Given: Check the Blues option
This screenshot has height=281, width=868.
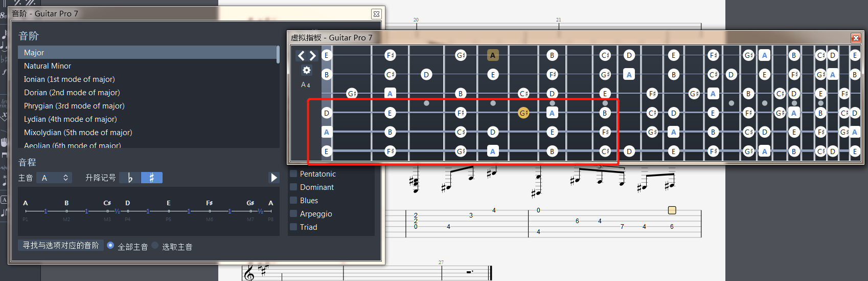Looking at the screenshot, I should tap(294, 201).
